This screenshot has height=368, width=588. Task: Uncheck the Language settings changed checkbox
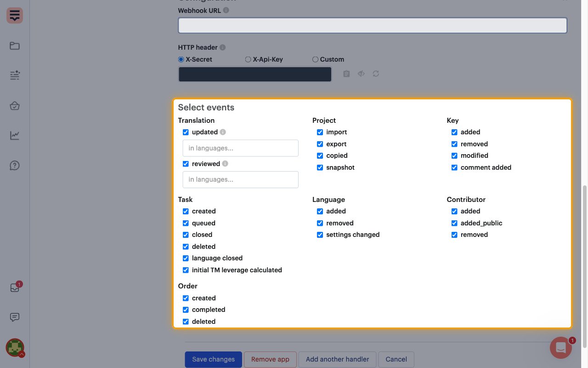click(x=320, y=235)
